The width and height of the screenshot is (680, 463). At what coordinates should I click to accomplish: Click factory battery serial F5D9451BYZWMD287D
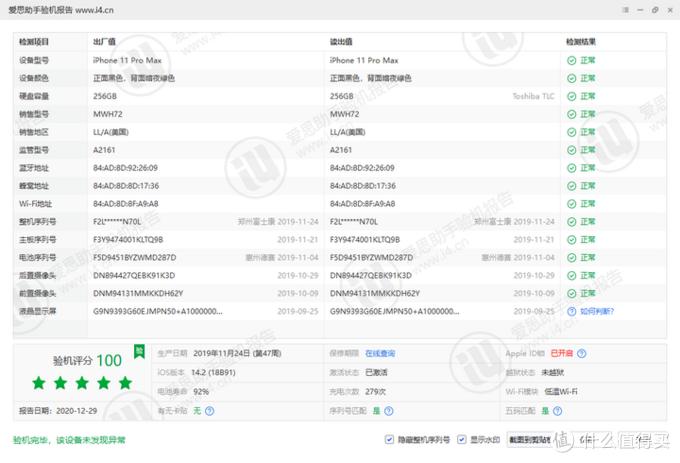[x=134, y=258]
